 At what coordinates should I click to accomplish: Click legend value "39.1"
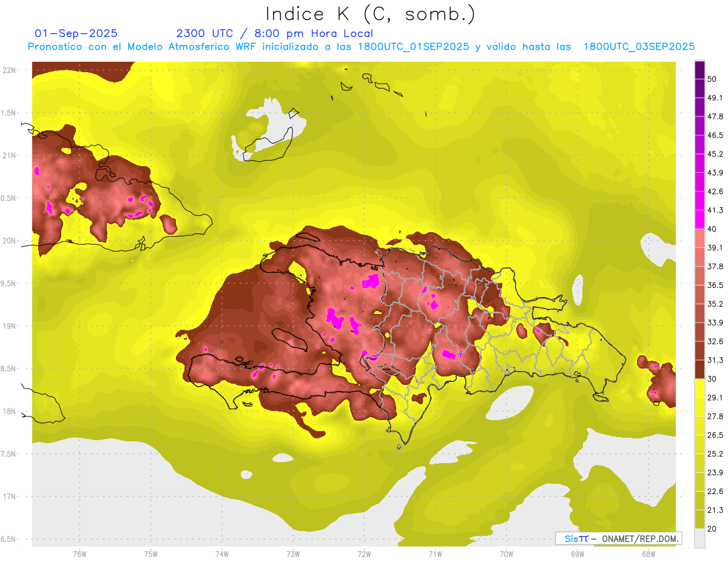point(715,247)
